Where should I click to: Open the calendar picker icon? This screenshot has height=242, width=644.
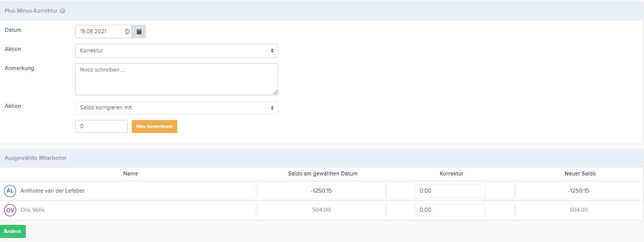click(x=139, y=31)
